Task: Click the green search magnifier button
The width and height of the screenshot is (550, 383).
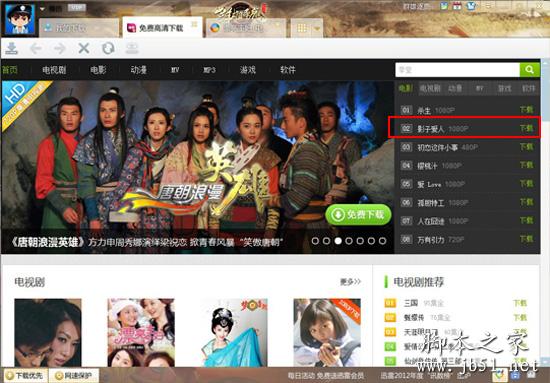Action: point(529,69)
